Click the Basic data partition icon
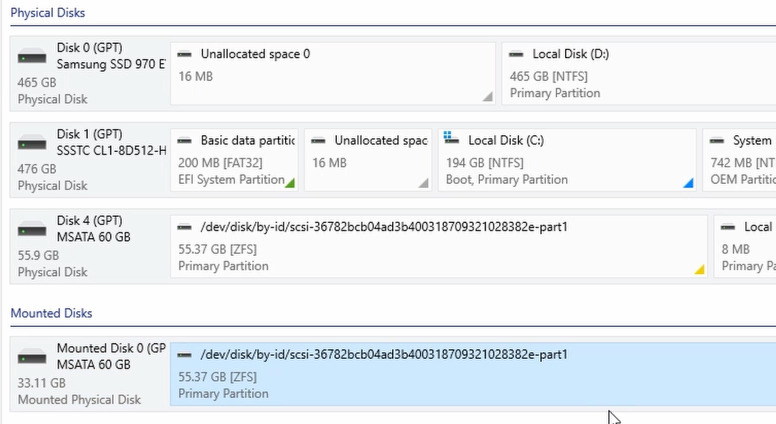This screenshot has height=424, width=776. click(185, 141)
